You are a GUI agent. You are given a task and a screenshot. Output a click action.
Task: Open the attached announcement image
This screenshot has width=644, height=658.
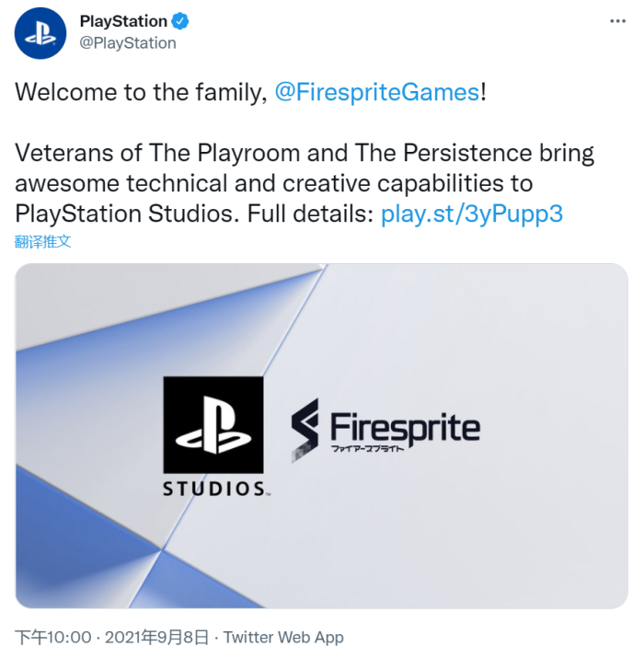coord(322,436)
